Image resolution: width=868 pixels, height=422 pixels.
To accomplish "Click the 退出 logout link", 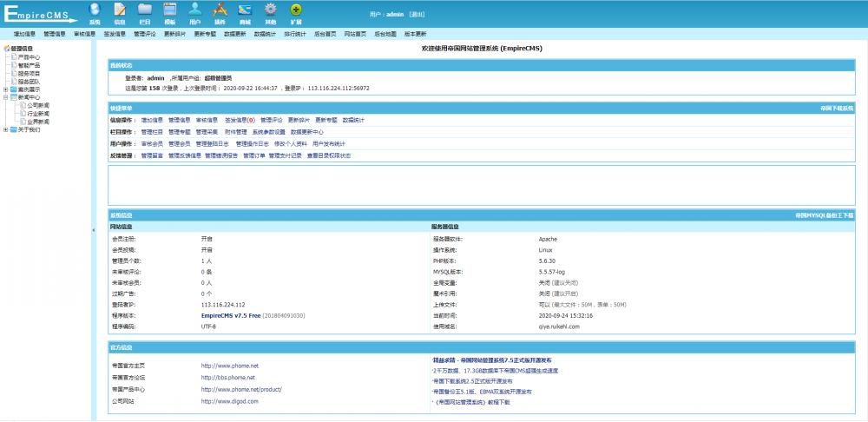I will (418, 15).
